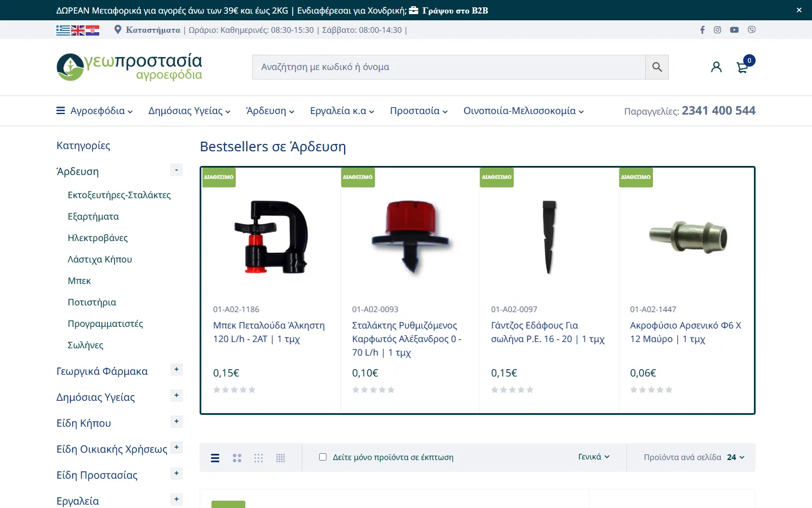Close the free shipping announcement bar
The image size is (812, 508).
tap(799, 10)
